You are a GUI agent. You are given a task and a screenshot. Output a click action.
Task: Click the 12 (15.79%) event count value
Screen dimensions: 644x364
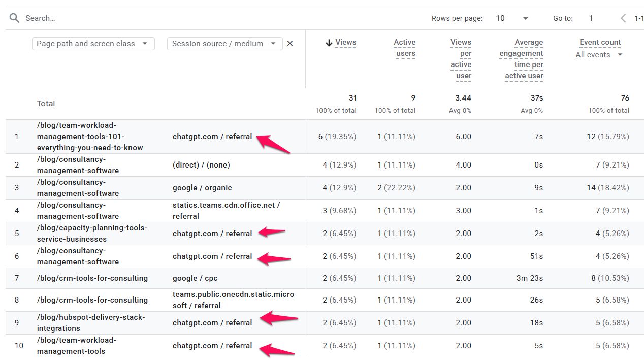(608, 137)
